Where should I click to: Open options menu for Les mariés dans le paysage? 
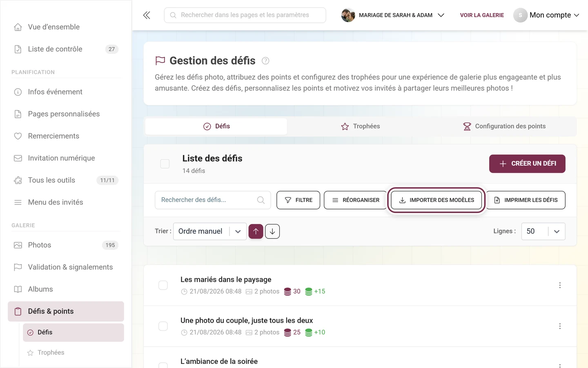click(560, 285)
